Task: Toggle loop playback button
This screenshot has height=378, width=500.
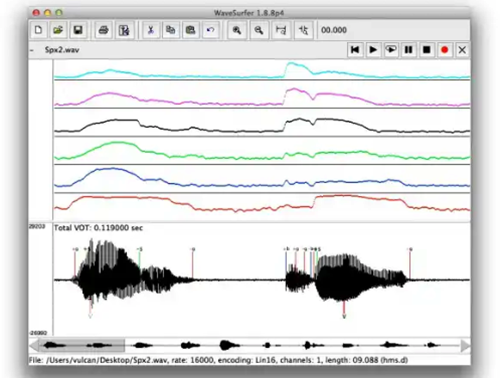Action: [x=391, y=50]
